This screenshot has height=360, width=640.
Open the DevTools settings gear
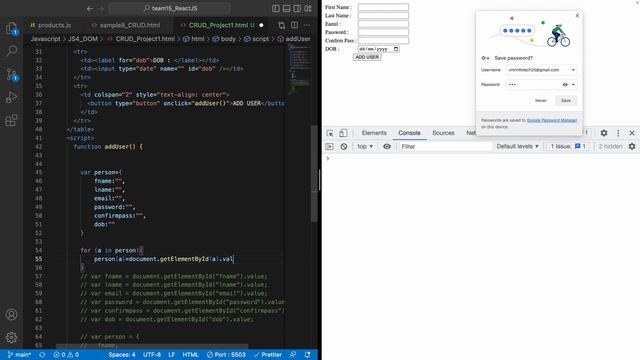(x=604, y=133)
